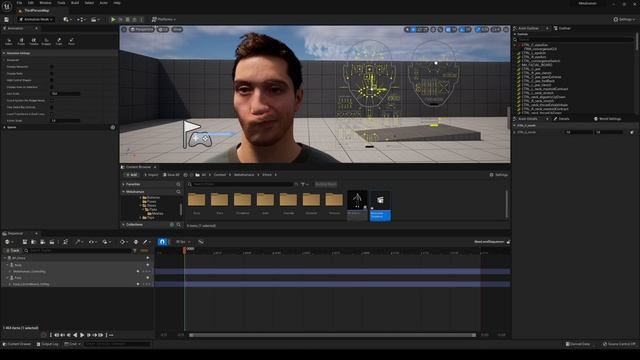The image size is (640, 360).
Task: Open the Snapper tool
Action: click(x=47, y=41)
